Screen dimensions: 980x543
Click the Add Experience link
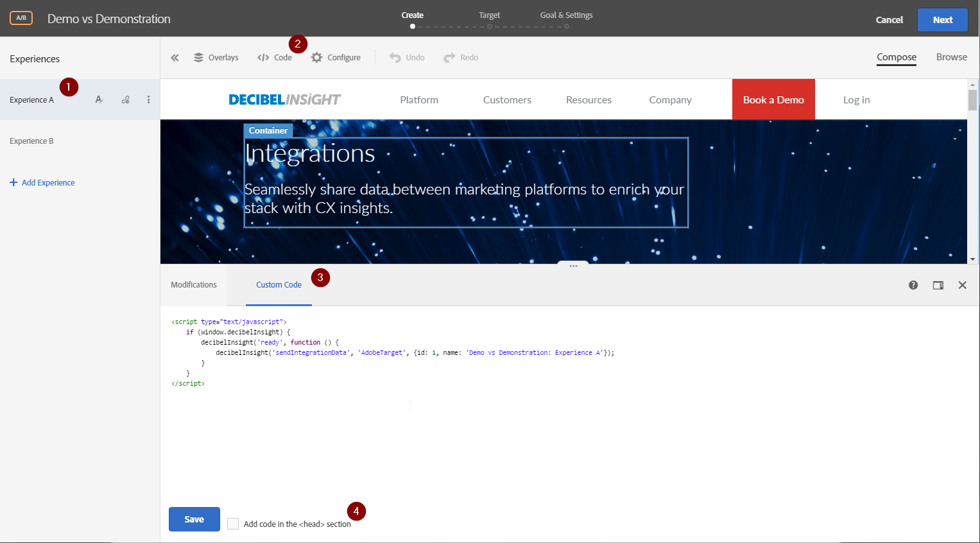tap(42, 182)
